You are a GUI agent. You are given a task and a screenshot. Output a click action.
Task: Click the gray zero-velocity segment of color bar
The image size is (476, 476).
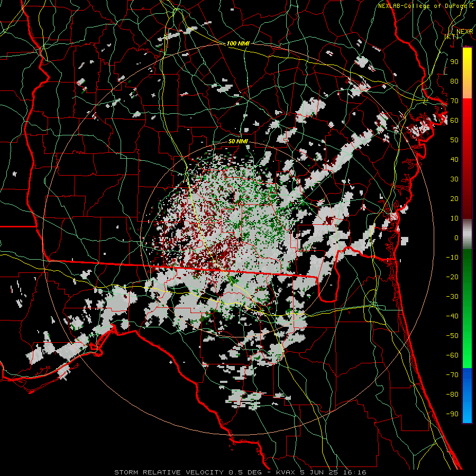tap(467, 234)
